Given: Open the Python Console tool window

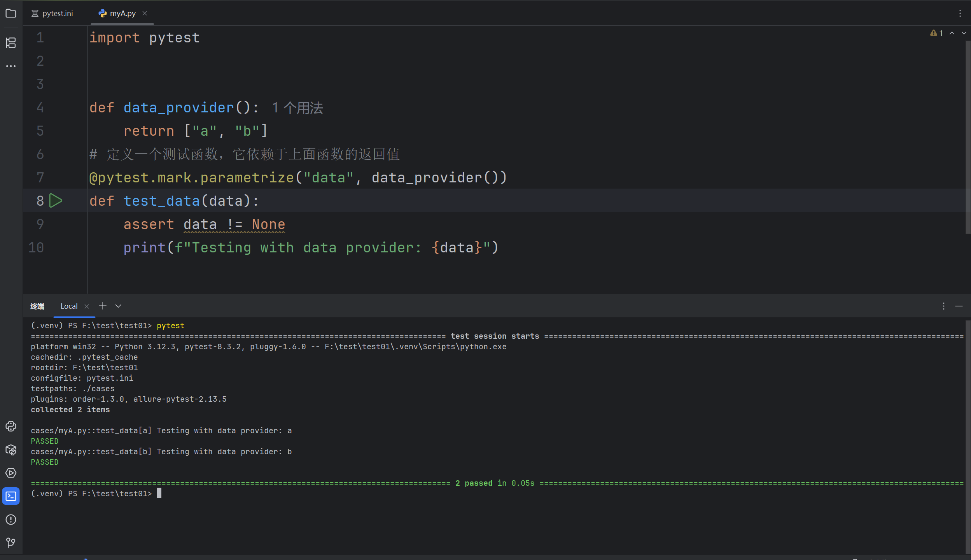Looking at the screenshot, I should click(11, 426).
